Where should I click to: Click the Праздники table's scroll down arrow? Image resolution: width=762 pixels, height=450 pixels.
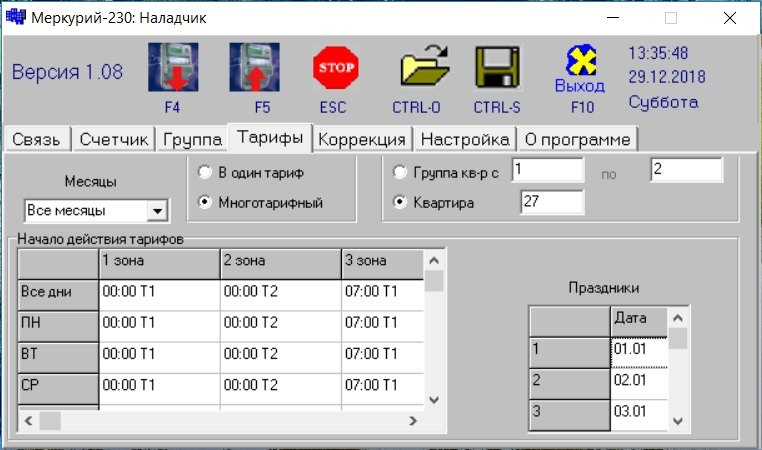point(678,421)
